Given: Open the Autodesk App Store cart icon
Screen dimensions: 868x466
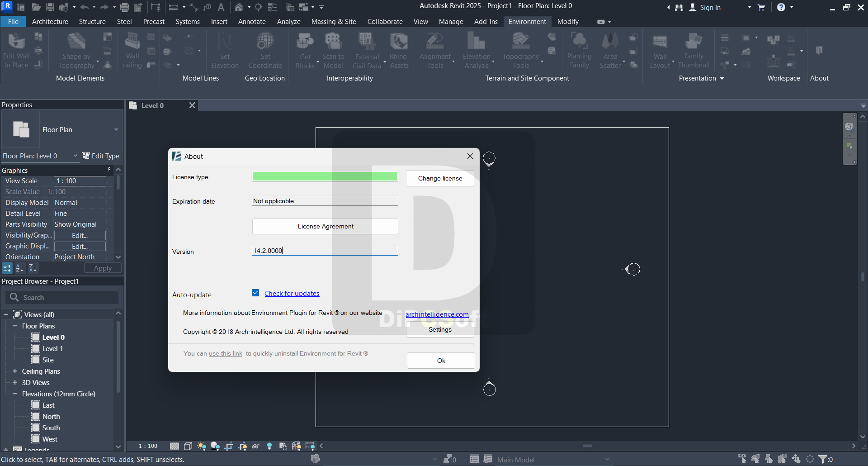Looking at the screenshot, I should click(x=761, y=7).
